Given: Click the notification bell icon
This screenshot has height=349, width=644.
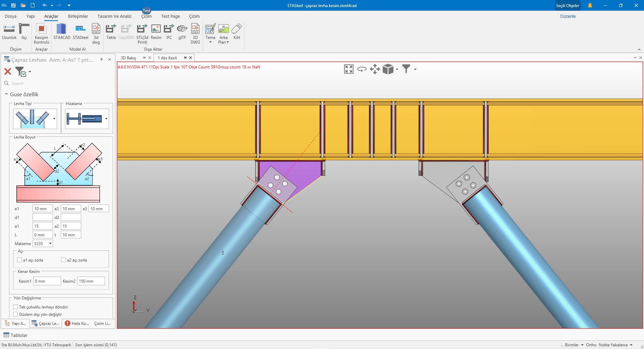Looking at the screenshot, I should coord(590,5).
